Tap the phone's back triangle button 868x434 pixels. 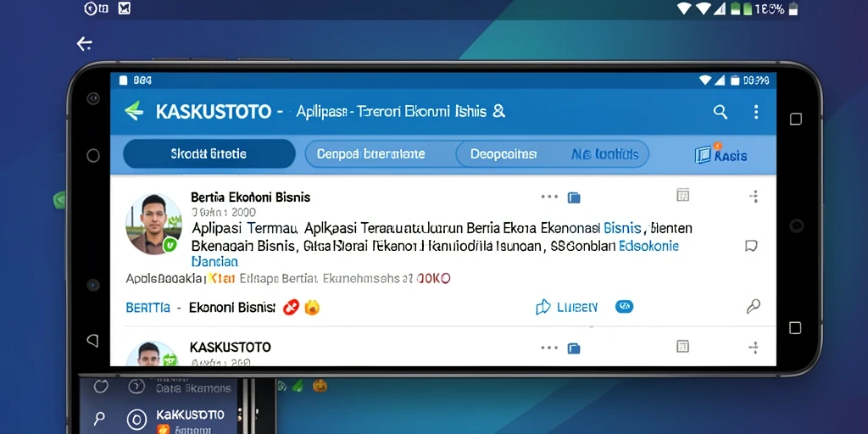[93, 339]
